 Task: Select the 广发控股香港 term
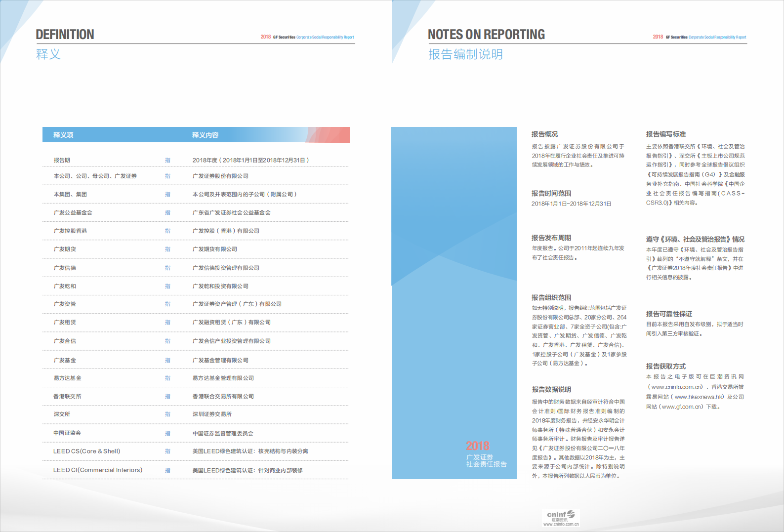70,231
